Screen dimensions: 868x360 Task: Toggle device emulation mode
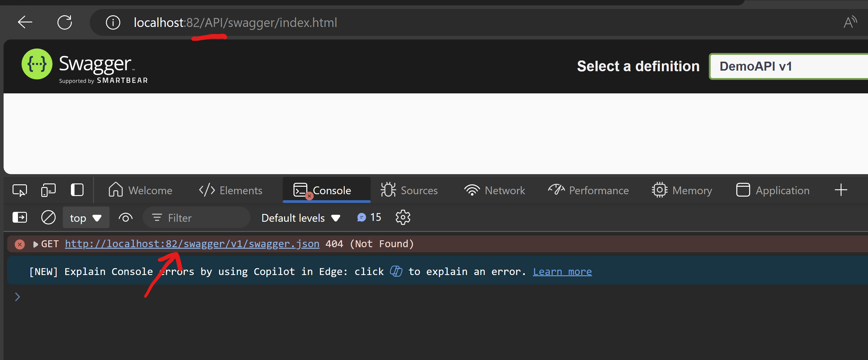click(48, 190)
